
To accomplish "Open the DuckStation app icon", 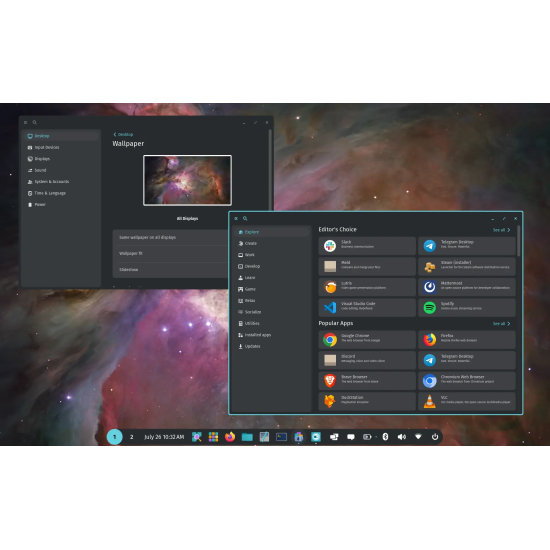I will [x=330, y=401].
